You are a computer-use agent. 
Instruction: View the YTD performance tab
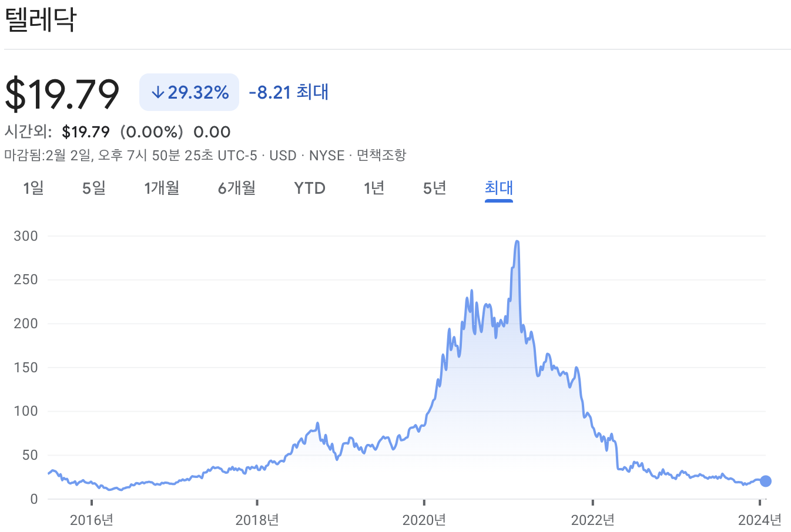coord(309,188)
